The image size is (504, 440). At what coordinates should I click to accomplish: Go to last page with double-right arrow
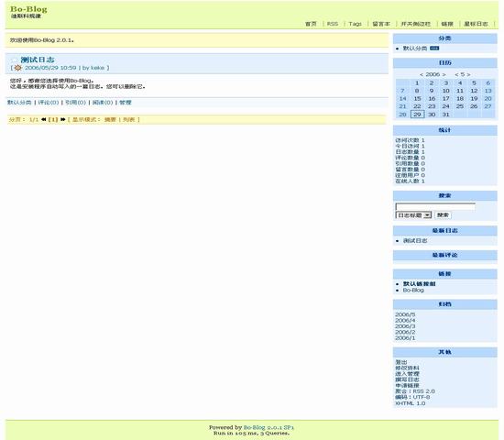(x=63, y=120)
